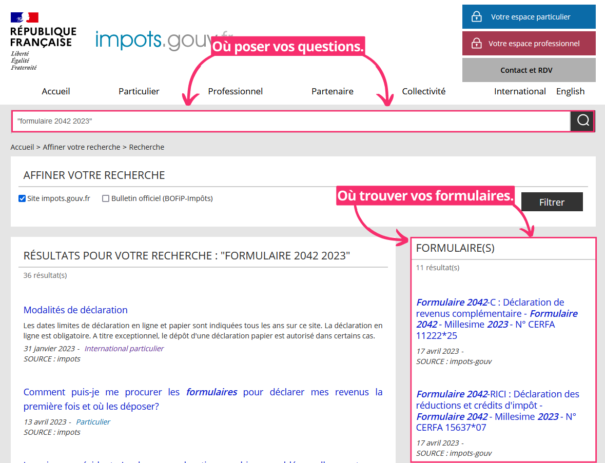This screenshot has height=463, width=605.
Task: Enable the Bulletin officiel (BOFiP-Impôts) checkbox
Action: click(105, 198)
